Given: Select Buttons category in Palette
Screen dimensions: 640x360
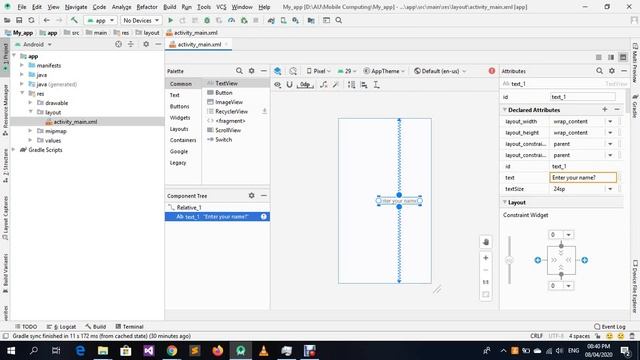Looking at the screenshot, I should coord(180,106).
